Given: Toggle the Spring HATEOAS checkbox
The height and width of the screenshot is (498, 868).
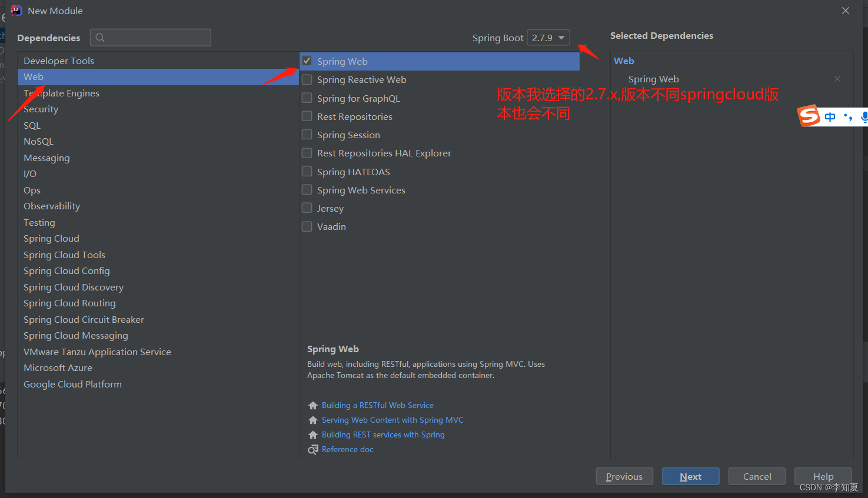Looking at the screenshot, I should (x=307, y=171).
